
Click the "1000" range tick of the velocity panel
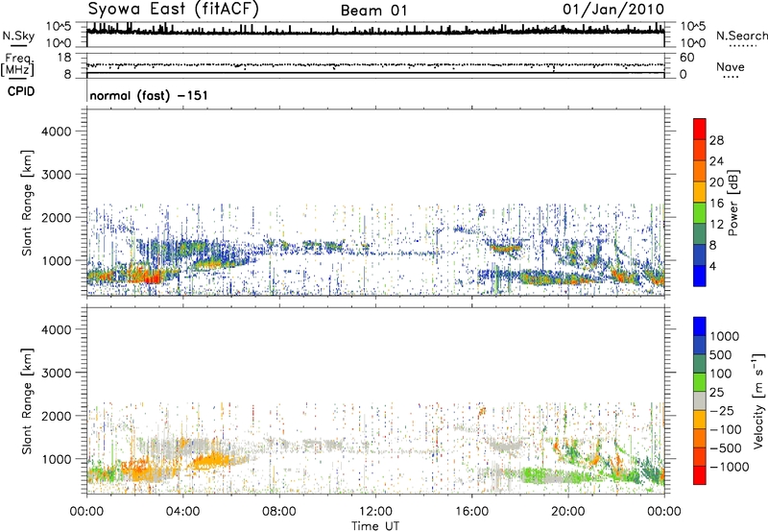(56, 459)
